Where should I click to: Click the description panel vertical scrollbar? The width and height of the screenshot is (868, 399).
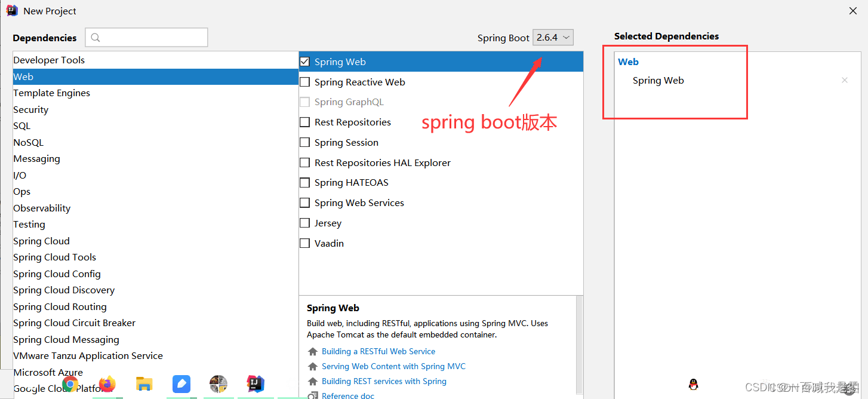(x=578, y=345)
